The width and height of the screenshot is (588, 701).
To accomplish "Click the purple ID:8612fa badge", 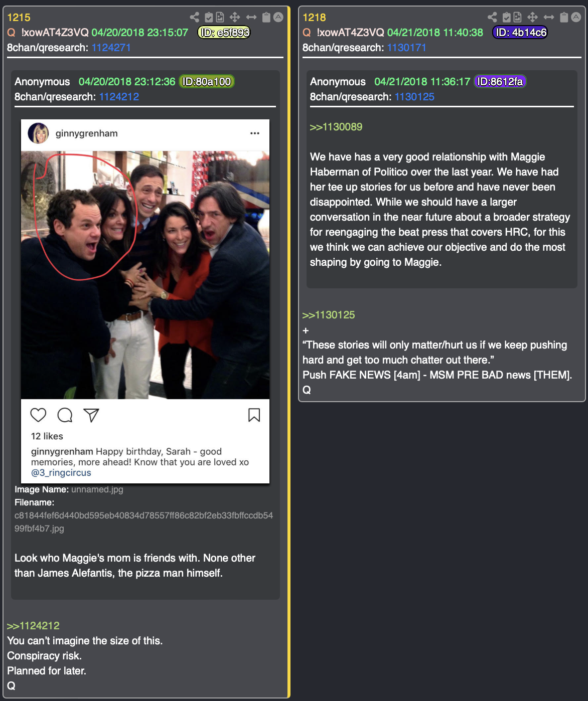I will tap(500, 82).
